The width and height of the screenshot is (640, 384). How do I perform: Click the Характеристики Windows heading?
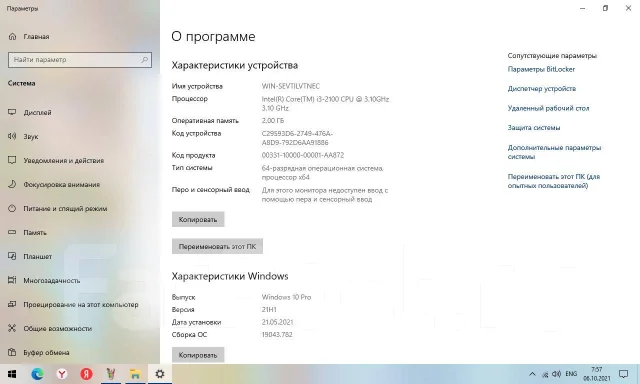click(230, 276)
